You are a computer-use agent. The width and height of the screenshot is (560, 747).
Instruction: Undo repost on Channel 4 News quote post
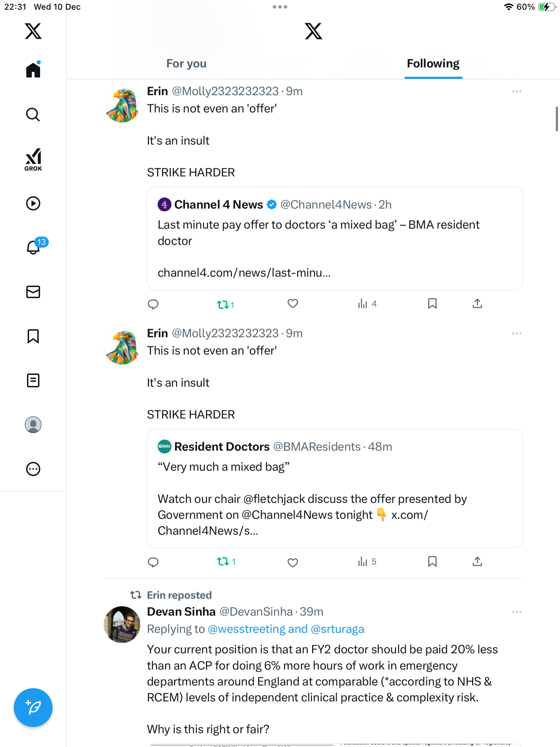point(223,304)
